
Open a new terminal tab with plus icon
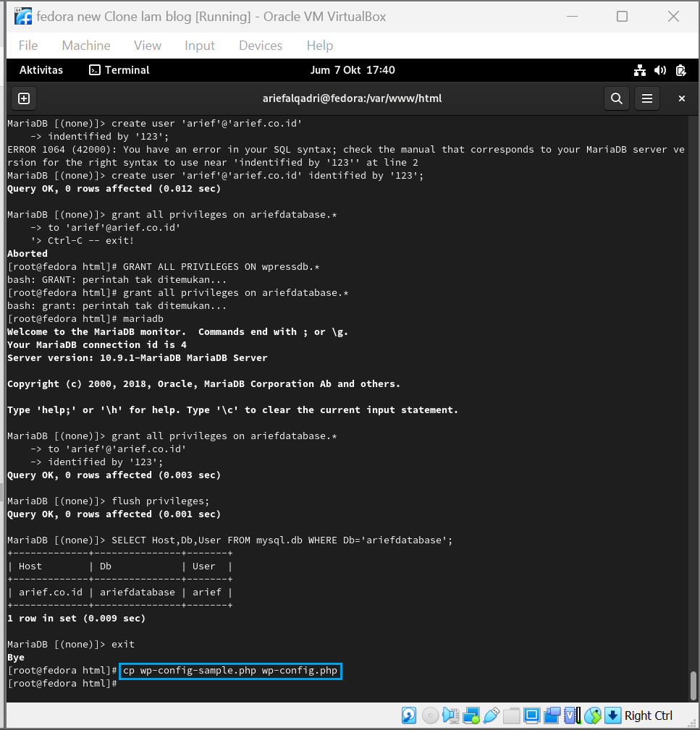24,98
